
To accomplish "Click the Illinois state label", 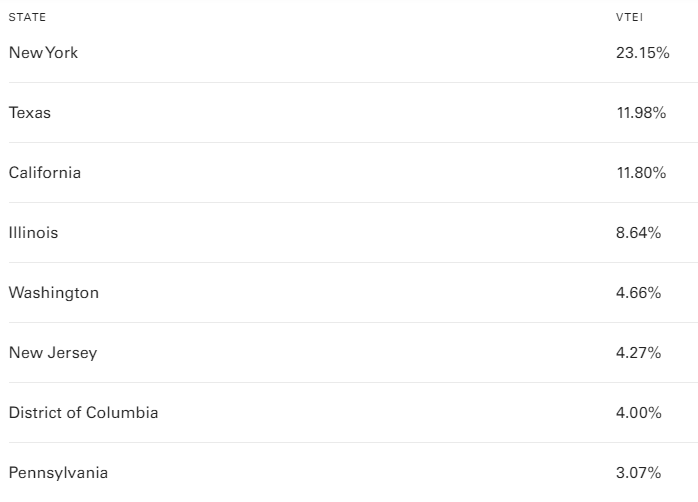I will (x=34, y=232).
